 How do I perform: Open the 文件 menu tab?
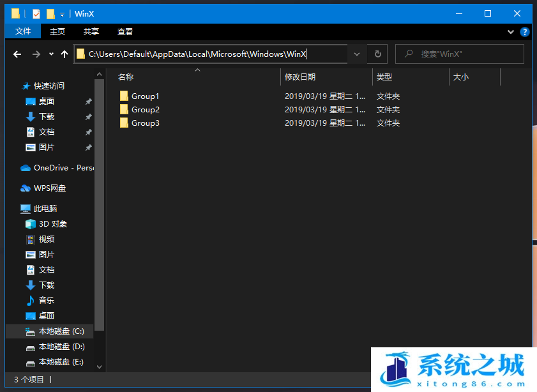23,31
